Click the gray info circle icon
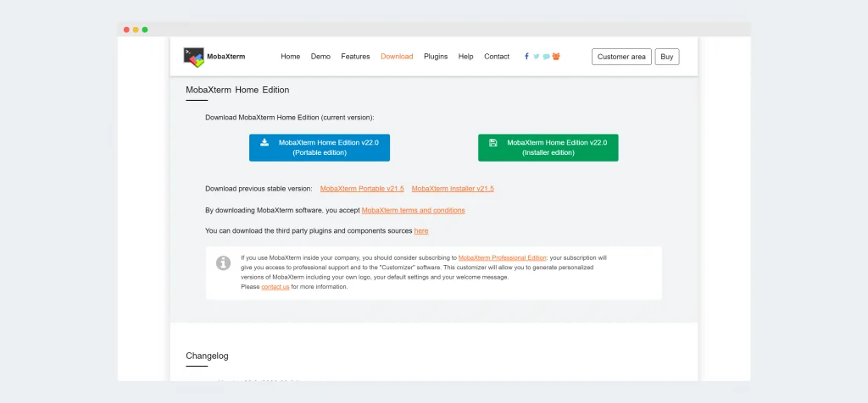Viewport: 868px width, 403px height. click(223, 263)
